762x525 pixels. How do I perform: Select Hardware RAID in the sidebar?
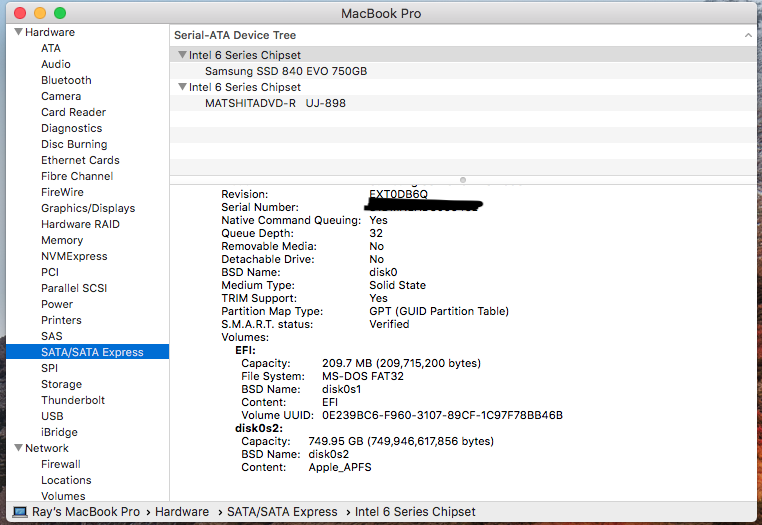pos(80,224)
